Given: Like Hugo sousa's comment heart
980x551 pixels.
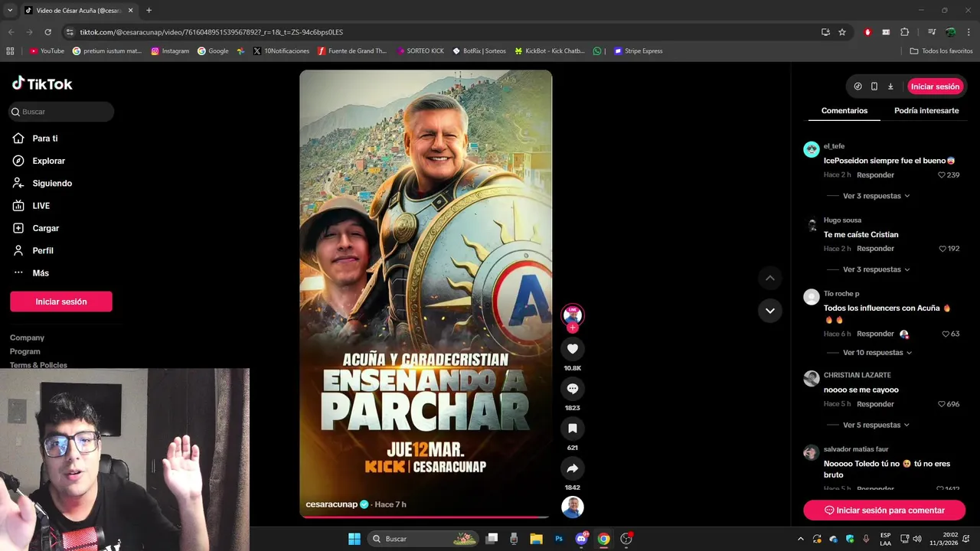Looking at the screenshot, I should 942,249.
